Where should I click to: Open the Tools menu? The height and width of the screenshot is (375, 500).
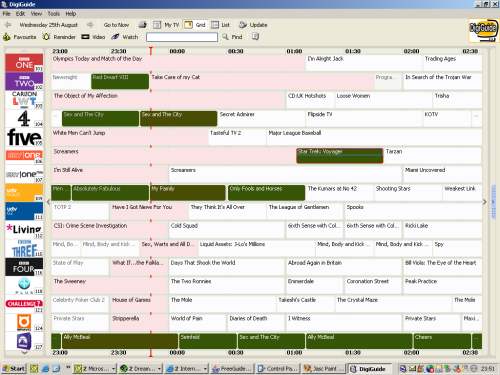click(x=53, y=14)
